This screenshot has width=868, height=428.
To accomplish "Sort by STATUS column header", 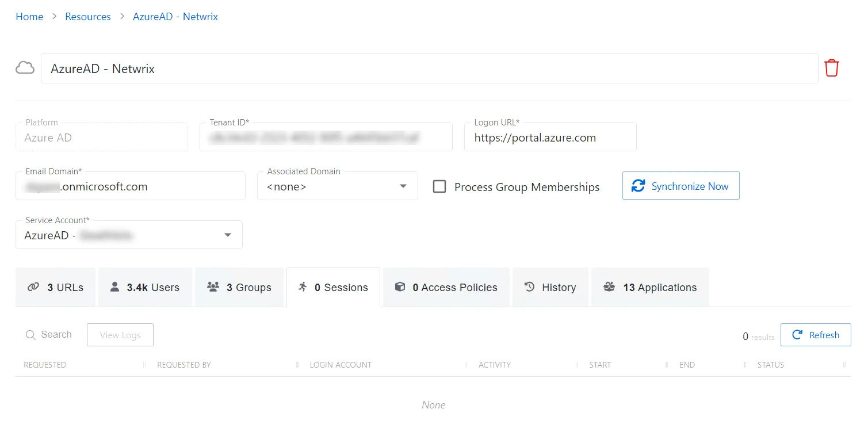I will click(x=771, y=365).
